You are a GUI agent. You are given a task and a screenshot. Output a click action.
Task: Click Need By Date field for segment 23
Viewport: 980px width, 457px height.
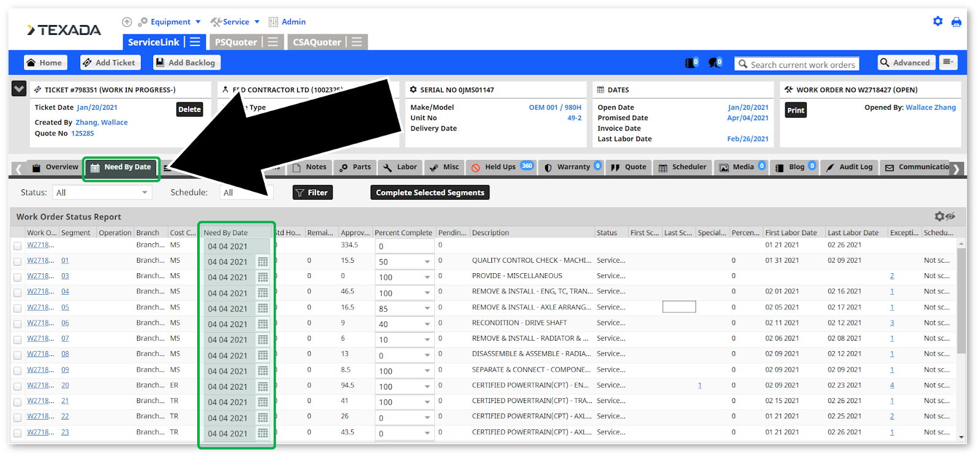(x=231, y=433)
